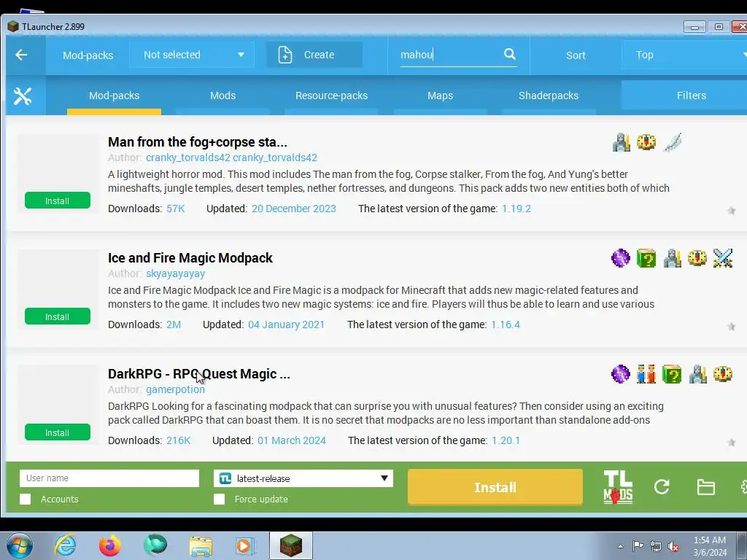Go back using the left arrow icon
Viewport: 747px width, 560px height.
(x=21, y=55)
